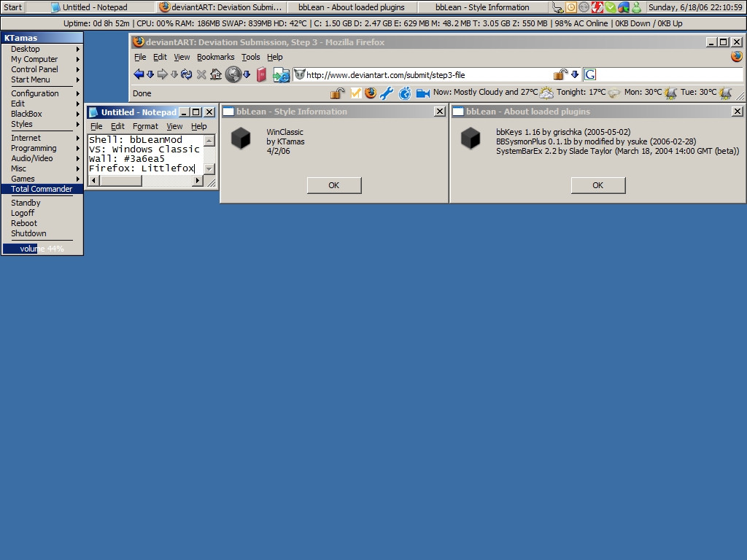Click the blue stopwatch icon in status bar

tap(404, 93)
